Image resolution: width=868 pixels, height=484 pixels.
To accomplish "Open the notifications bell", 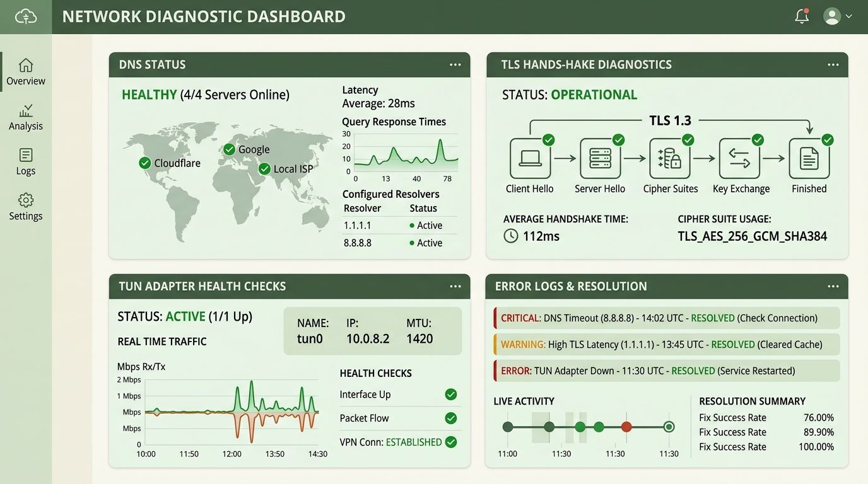I will 802,16.
